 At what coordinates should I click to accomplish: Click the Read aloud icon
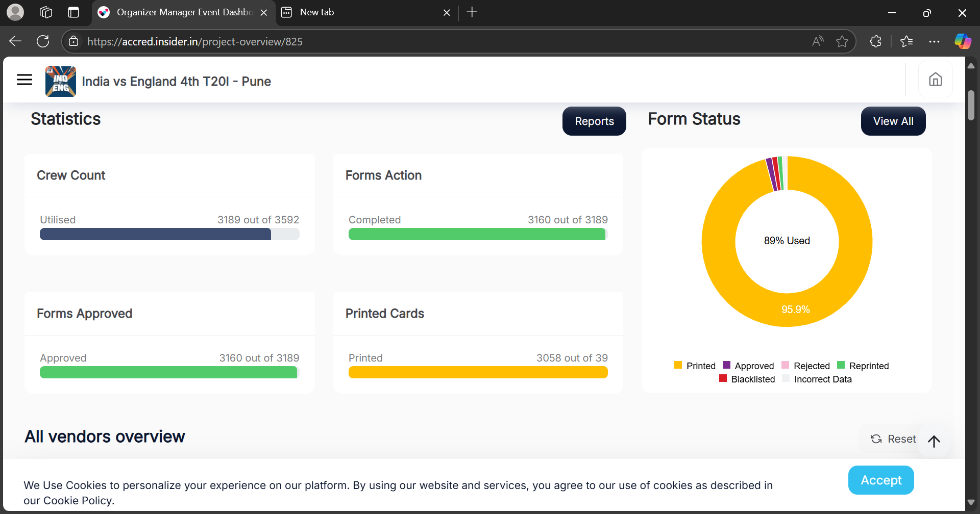click(x=818, y=41)
